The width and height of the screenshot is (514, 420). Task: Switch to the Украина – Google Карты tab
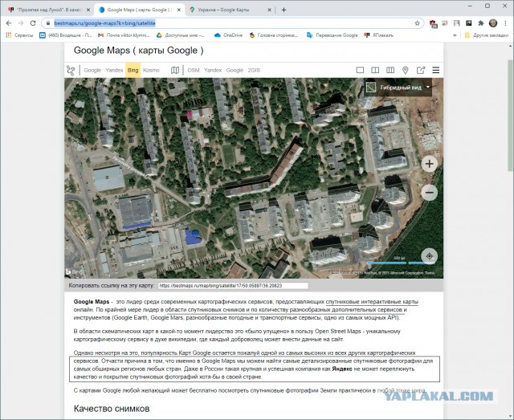[230, 10]
